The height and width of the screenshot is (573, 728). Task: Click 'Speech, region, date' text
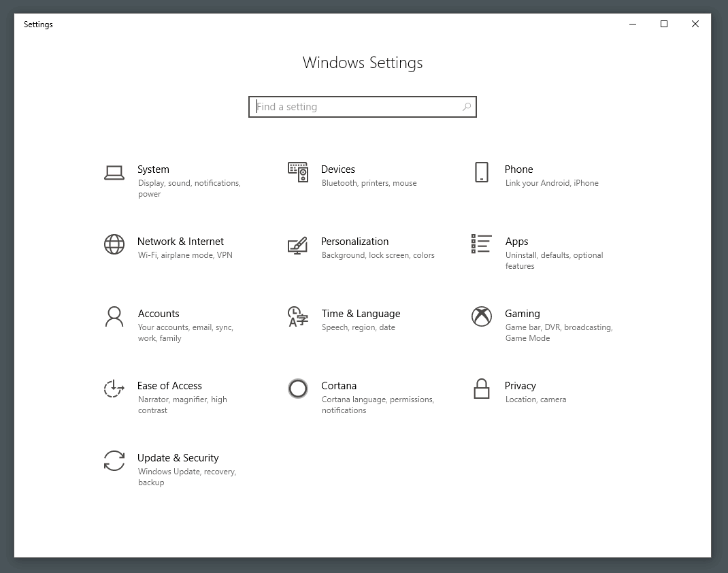coord(359,327)
